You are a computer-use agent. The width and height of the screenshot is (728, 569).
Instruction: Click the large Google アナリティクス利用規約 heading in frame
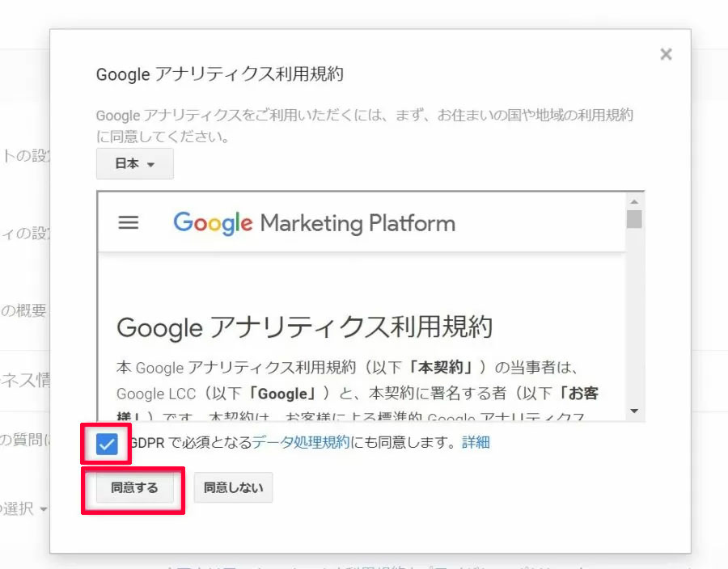(x=304, y=327)
